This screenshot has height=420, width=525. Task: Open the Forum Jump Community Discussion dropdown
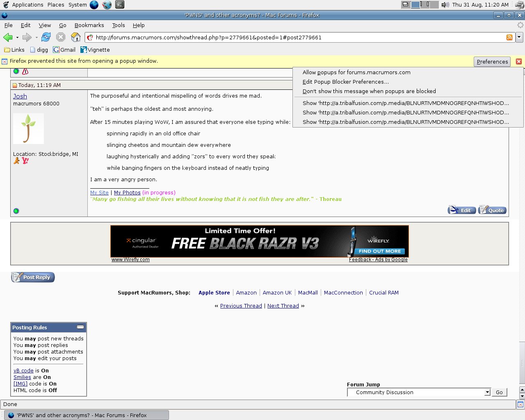coord(419,392)
